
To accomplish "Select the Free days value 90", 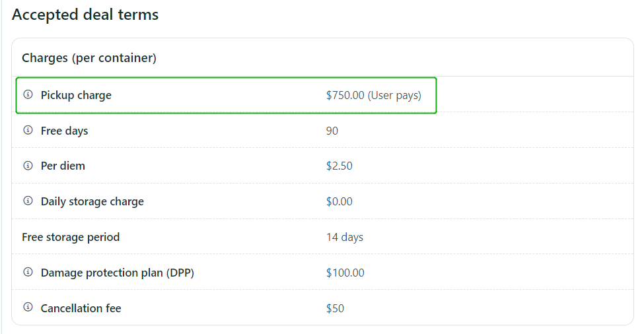I will (332, 131).
